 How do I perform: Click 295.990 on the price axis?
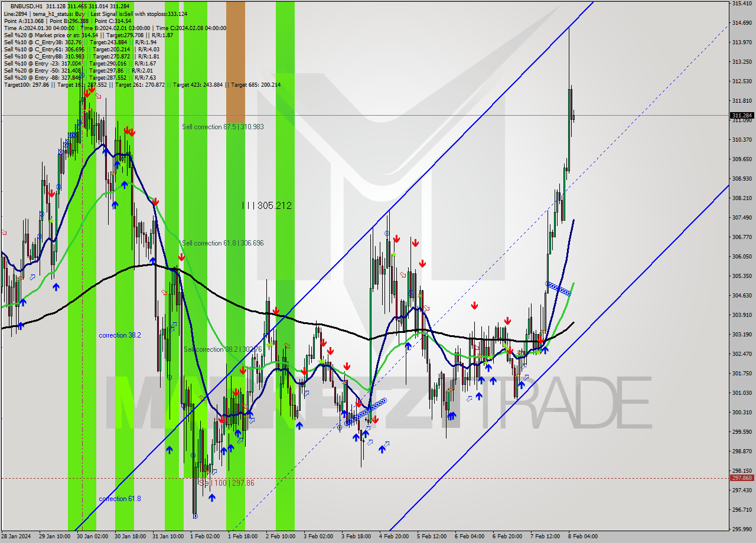tap(742, 529)
